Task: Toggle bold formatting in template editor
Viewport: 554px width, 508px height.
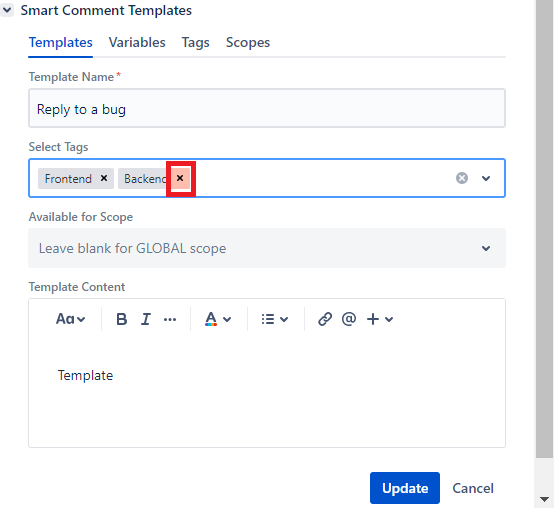Action: click(x=122, y=319)
